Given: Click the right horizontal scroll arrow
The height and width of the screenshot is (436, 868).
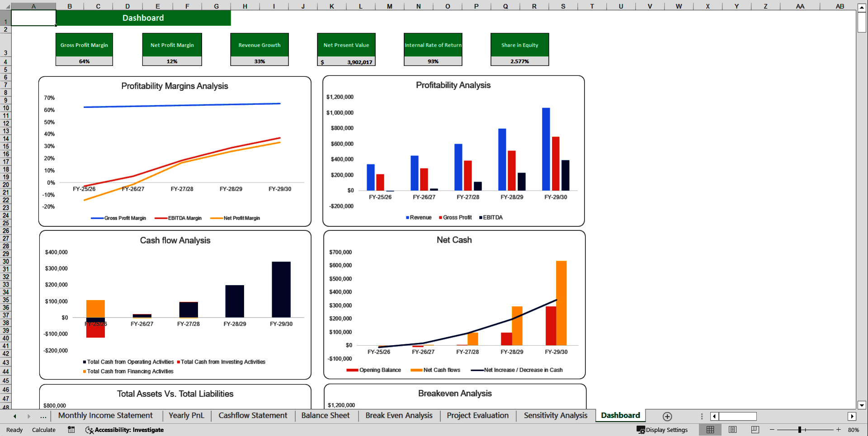Looking at the screenshot, I should 853,416.
